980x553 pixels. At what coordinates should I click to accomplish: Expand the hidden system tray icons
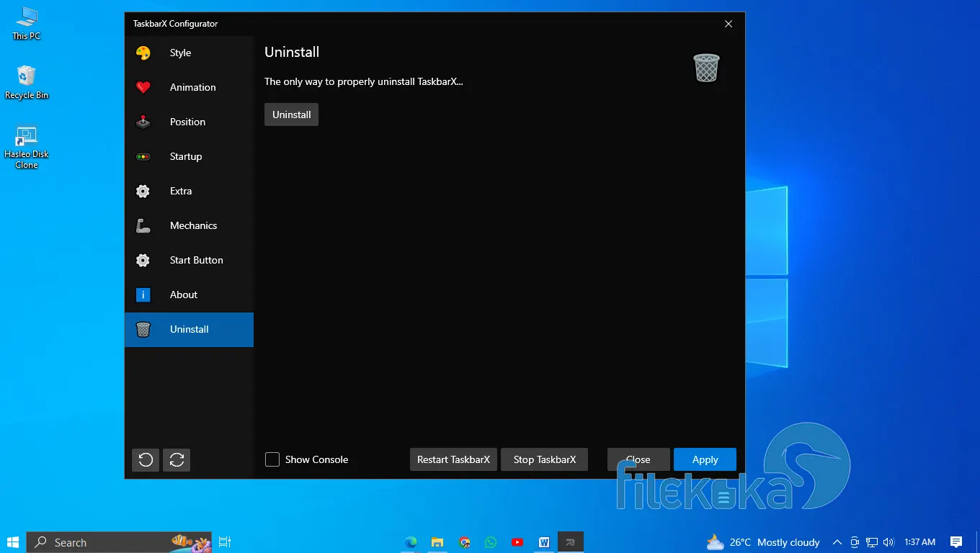click(837, 542)
